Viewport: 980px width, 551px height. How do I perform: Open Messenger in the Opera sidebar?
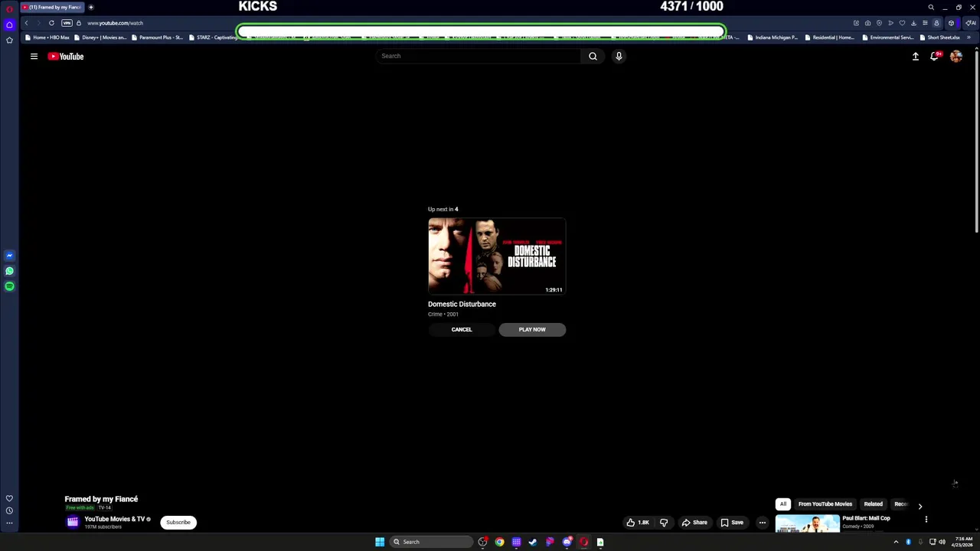tap(9, 256)
